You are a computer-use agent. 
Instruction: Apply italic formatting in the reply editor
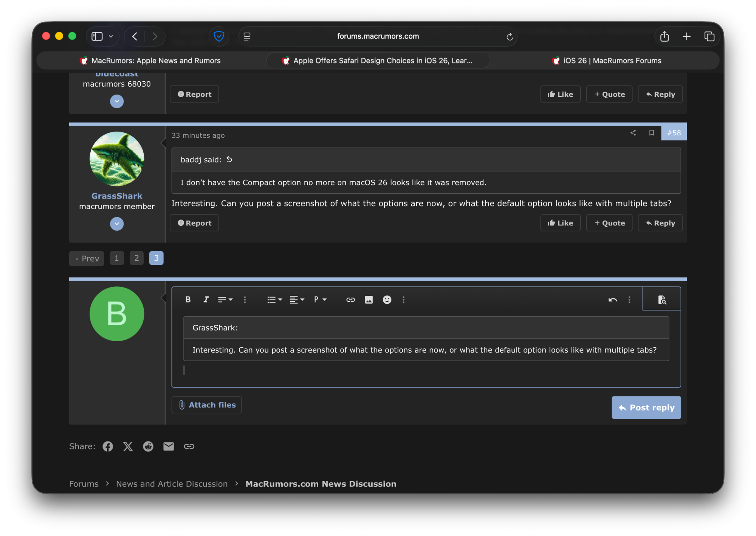click(x=206, y=300)
